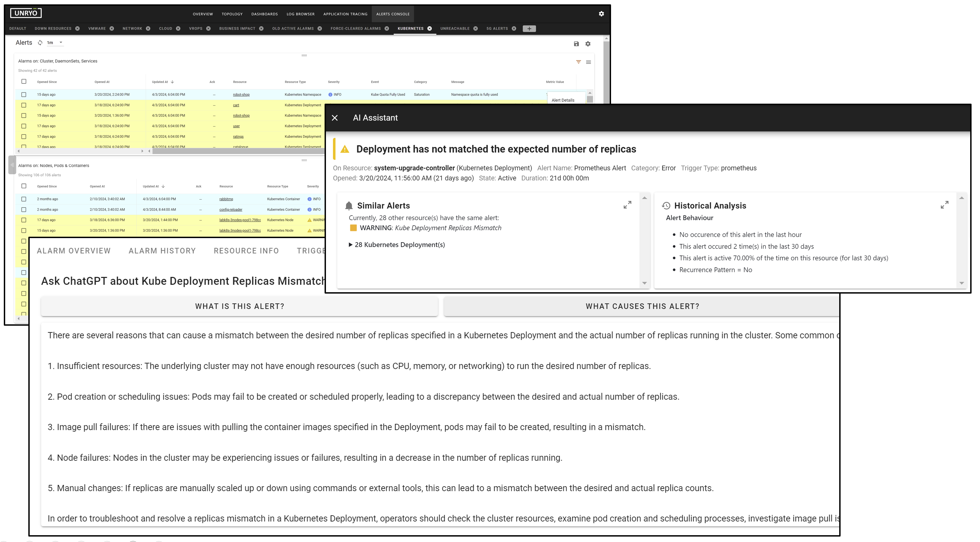Tick the config-reloader alert row checkbox
Screen dimensions: 980x542
(24, 210)
